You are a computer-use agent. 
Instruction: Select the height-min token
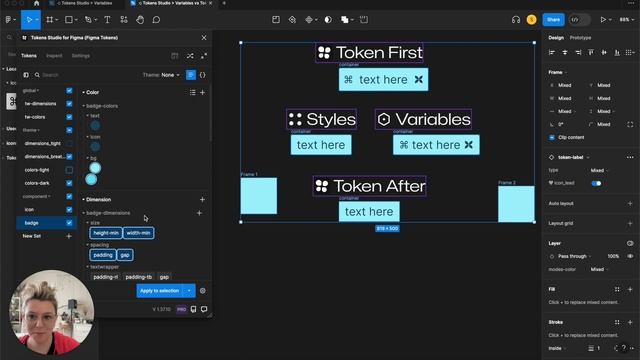(x=106, y=233)
